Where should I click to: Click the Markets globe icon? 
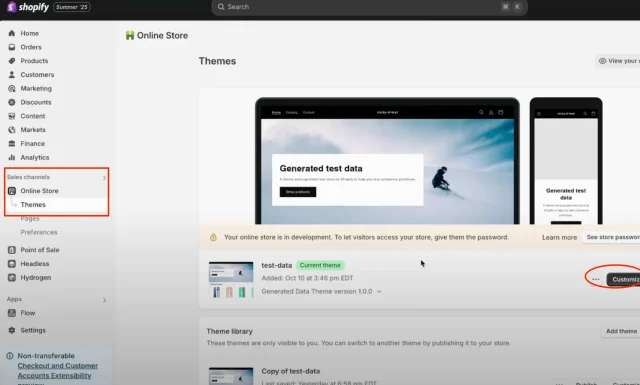click(12, 130)
